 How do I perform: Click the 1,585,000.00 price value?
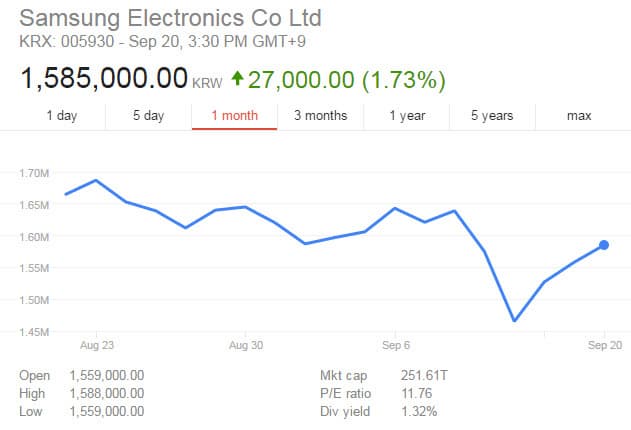pos(104,78)
